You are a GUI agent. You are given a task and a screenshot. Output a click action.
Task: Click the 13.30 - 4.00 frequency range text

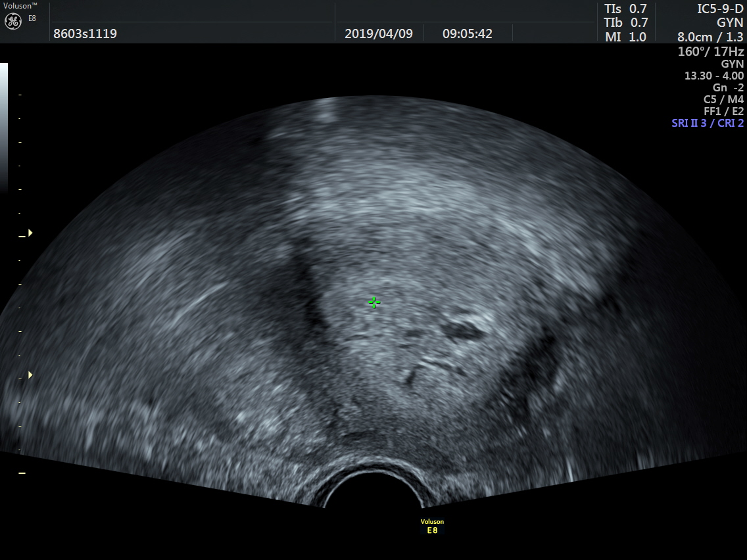(714, 76)
